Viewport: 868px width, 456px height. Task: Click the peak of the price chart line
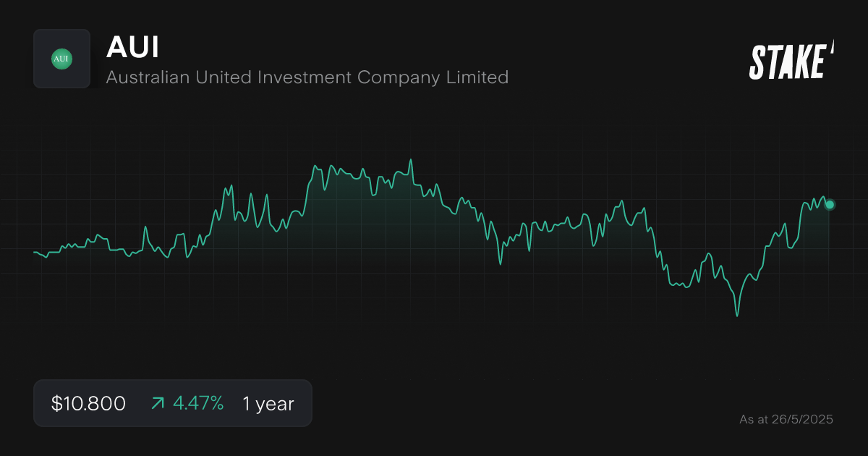pyautogui.click(x=412, y=158)
